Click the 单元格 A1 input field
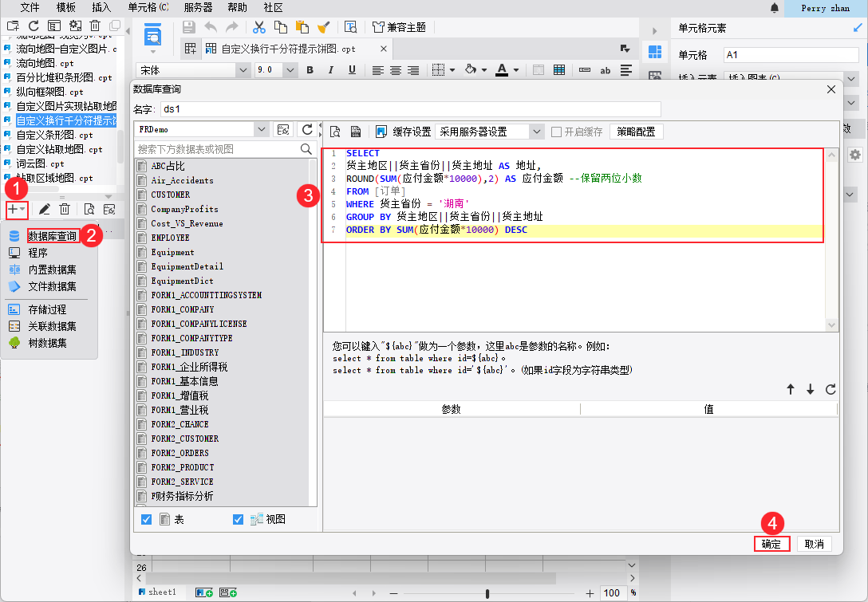The height and width of the screenshot is (602, 868). coord(791,55)
